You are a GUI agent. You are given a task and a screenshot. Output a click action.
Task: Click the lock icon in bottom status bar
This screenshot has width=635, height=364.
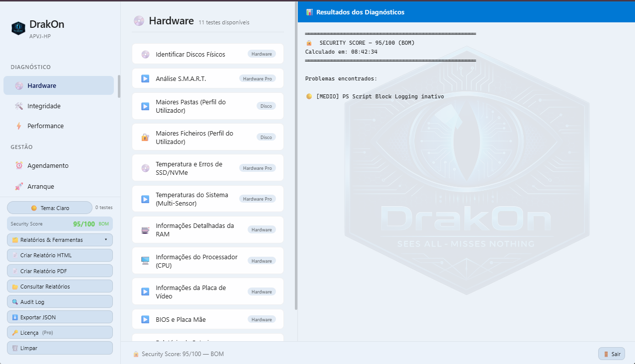pos(136,354)
